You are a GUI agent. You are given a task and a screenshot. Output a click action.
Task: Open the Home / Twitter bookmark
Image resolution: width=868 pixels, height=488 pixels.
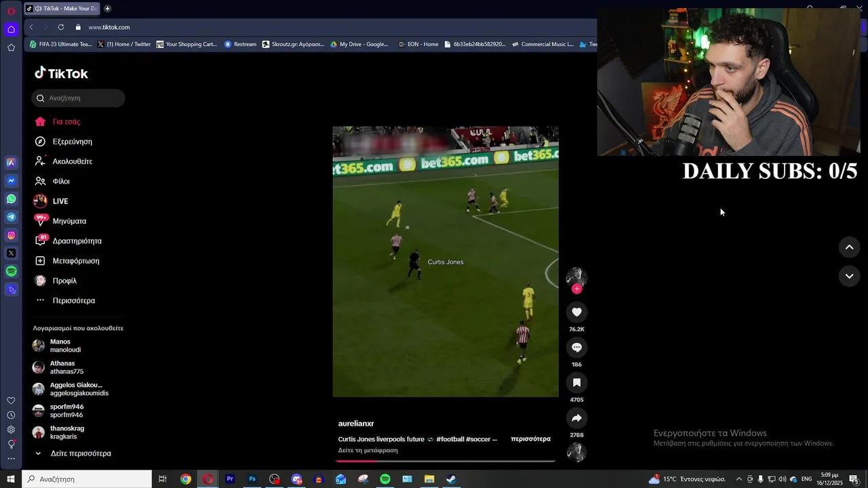(124, 44)
